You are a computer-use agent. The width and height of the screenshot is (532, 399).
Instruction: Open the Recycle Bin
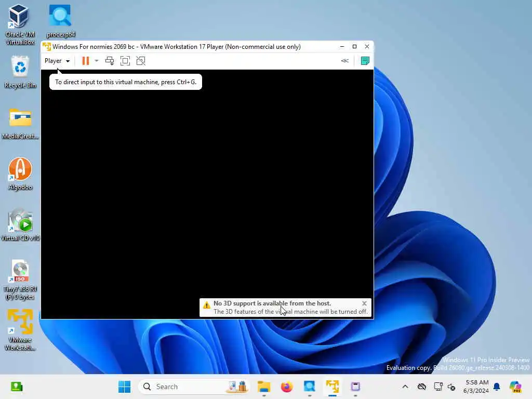(20, 72)
